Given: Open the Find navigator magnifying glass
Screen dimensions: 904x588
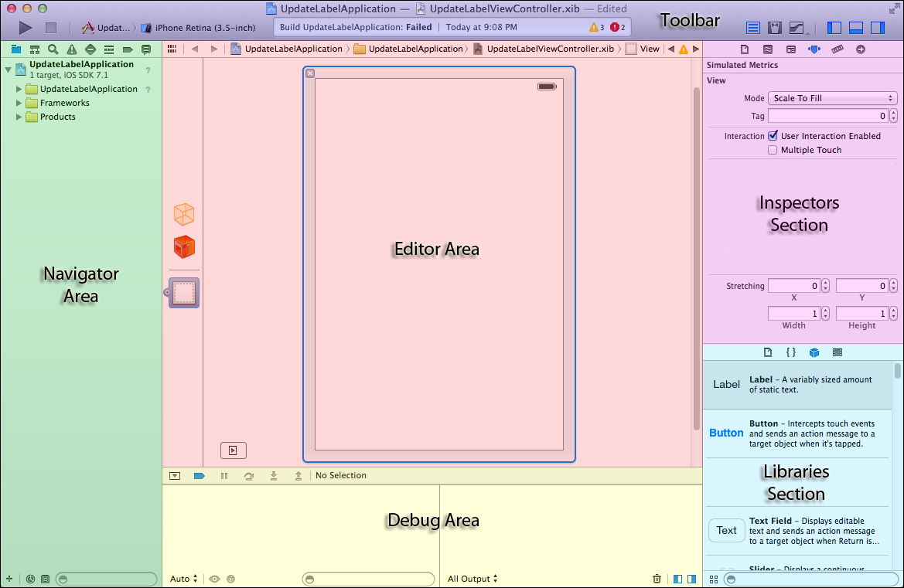Looking at the screenshot, I should [x=53, y=49].
